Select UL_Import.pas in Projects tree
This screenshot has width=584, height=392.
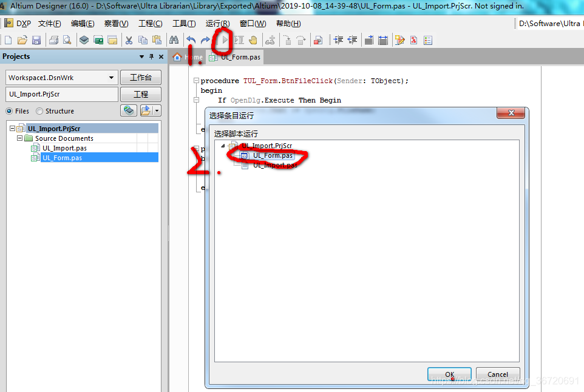click(x=64, y=148)
